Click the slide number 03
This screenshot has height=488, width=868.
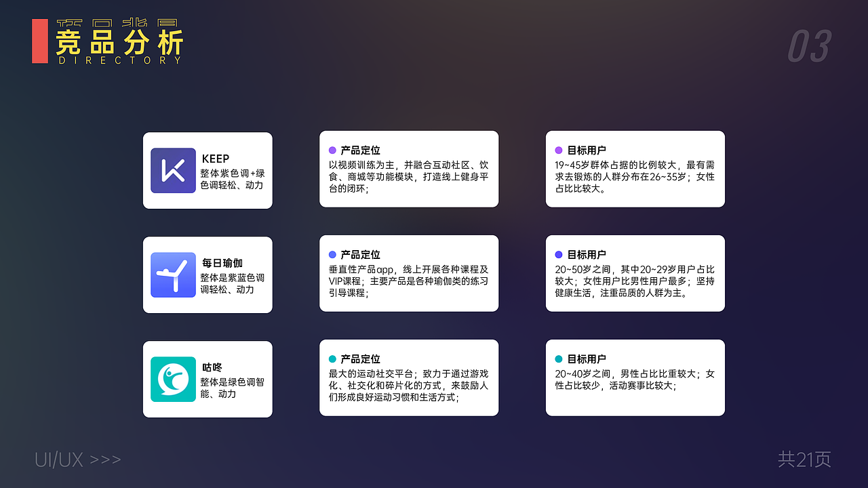[x=809, y=47]
